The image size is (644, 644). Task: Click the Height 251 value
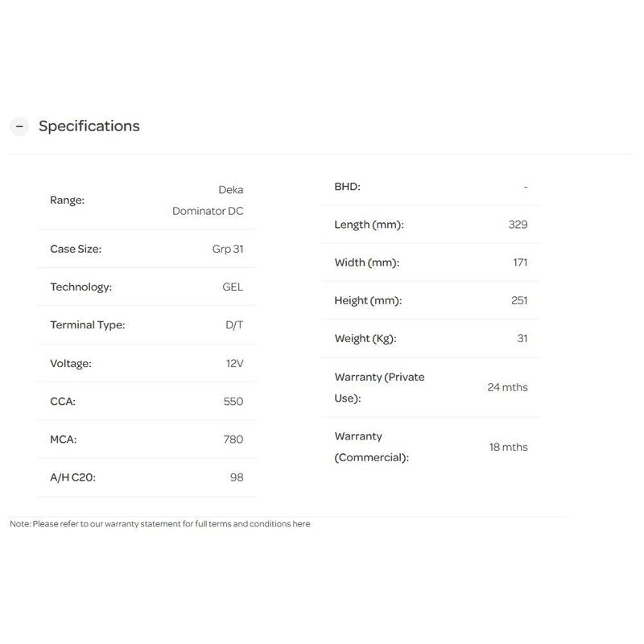(x=519, y=300)
